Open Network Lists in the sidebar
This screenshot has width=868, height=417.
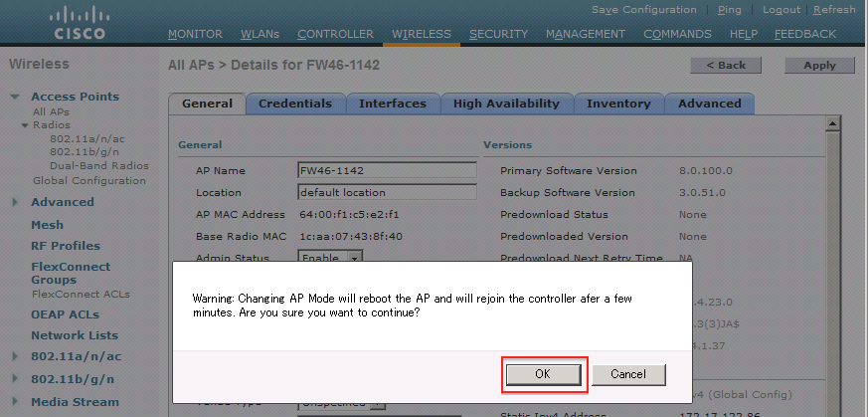75,335
